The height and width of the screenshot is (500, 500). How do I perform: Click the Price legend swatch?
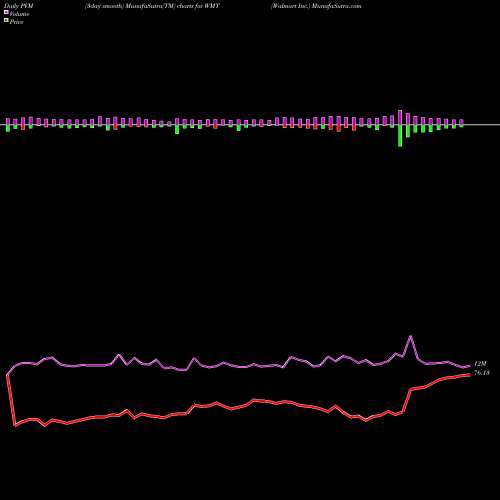6,20
